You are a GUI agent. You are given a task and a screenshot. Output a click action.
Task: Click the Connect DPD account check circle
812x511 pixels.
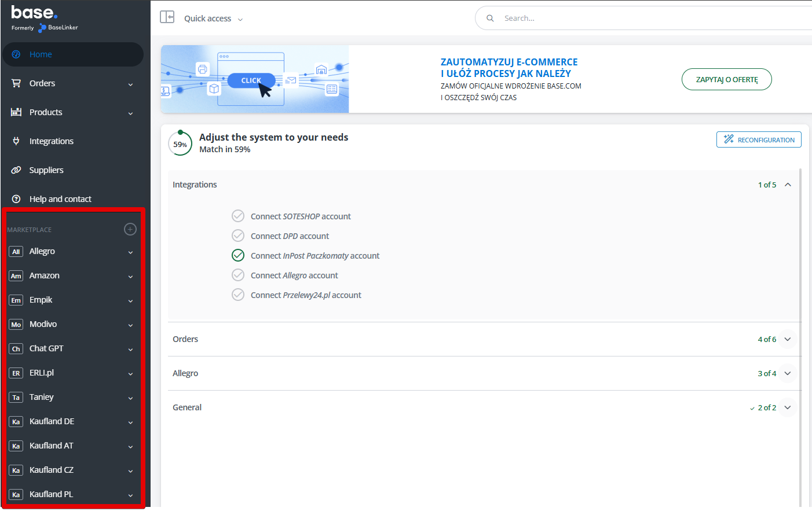click(238, 236)
